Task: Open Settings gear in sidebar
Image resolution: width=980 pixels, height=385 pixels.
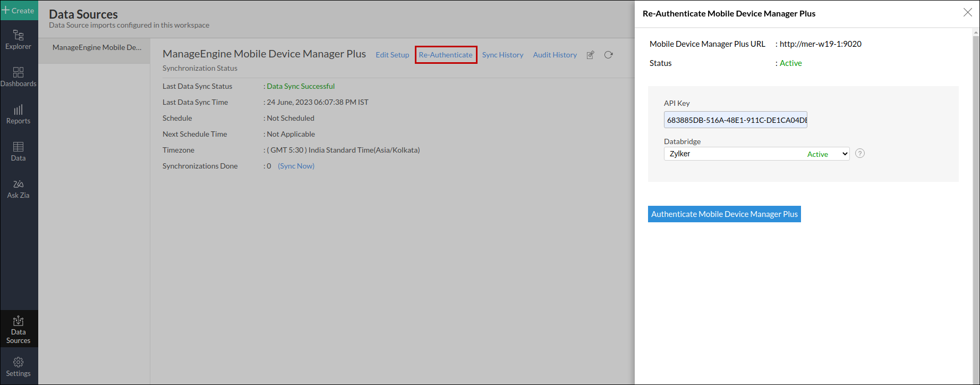Action: 18,367
